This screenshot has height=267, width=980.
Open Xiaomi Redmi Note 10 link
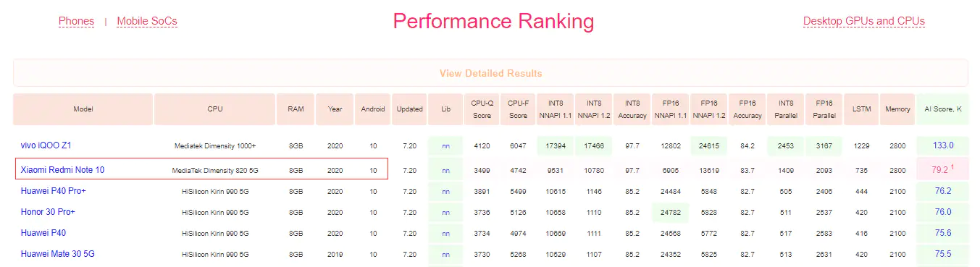click(x=62, y=169)
